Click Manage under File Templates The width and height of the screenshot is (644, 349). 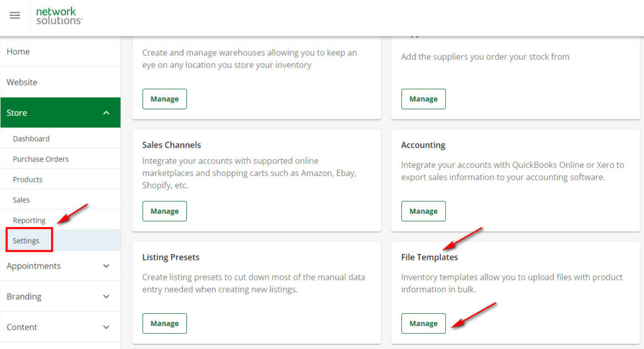pos(423,323)
